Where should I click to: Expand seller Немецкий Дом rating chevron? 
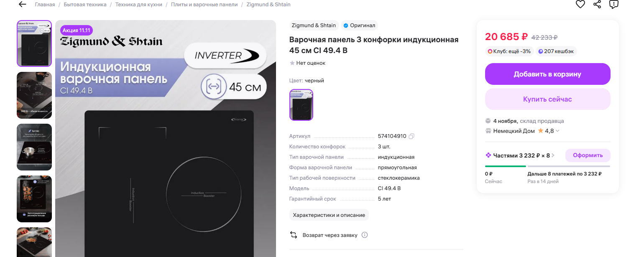pyautogui.click(x=557, y=131)
